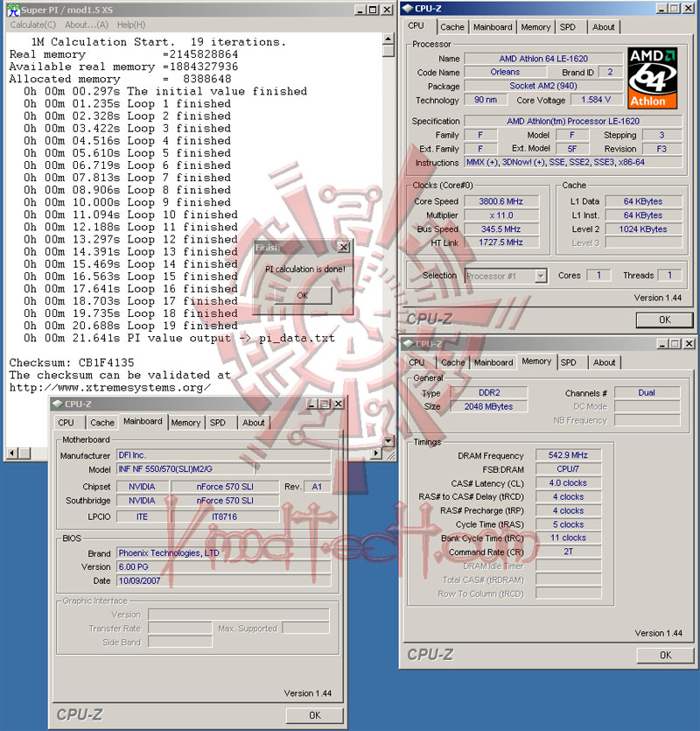Click the DRAM Frequency 542.9 MHz value
The height and width of the screenshot is (731, 700).
[x=568, y=455]
